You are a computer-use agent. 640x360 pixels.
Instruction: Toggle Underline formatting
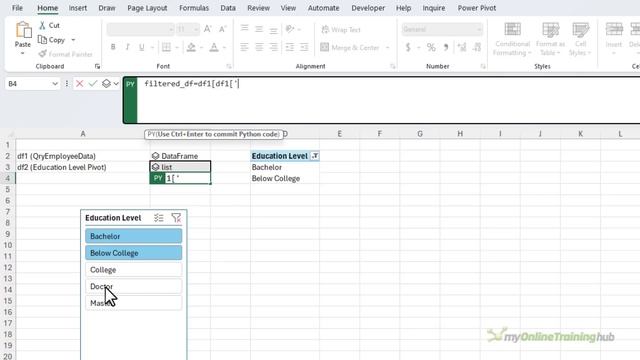(142, 47)
